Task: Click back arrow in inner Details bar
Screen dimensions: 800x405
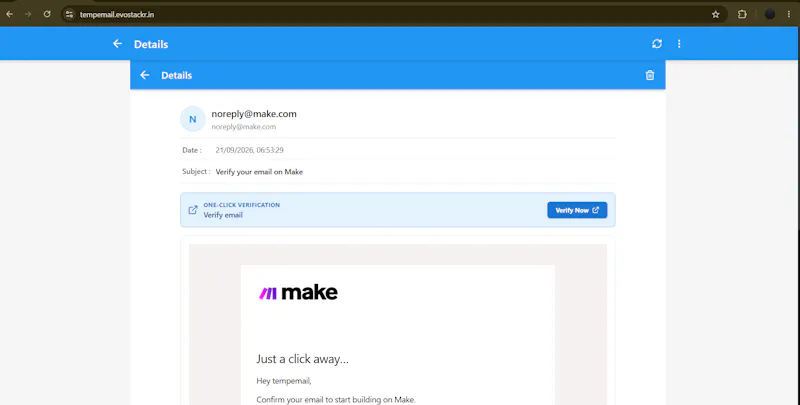Action: tap(145, 75)
